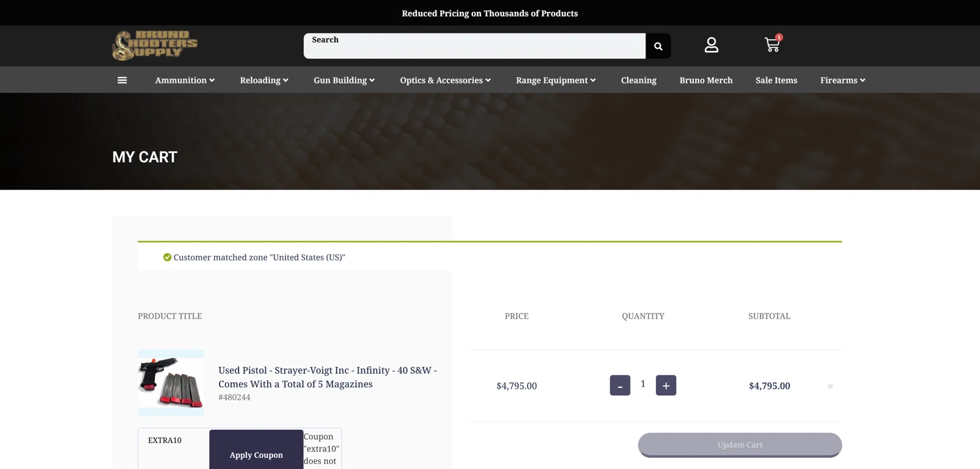Image resolution: width=980 pixels, height=469 pixels.
Task: Open the Bruno Merch menu item
Action: click(706, 80)
